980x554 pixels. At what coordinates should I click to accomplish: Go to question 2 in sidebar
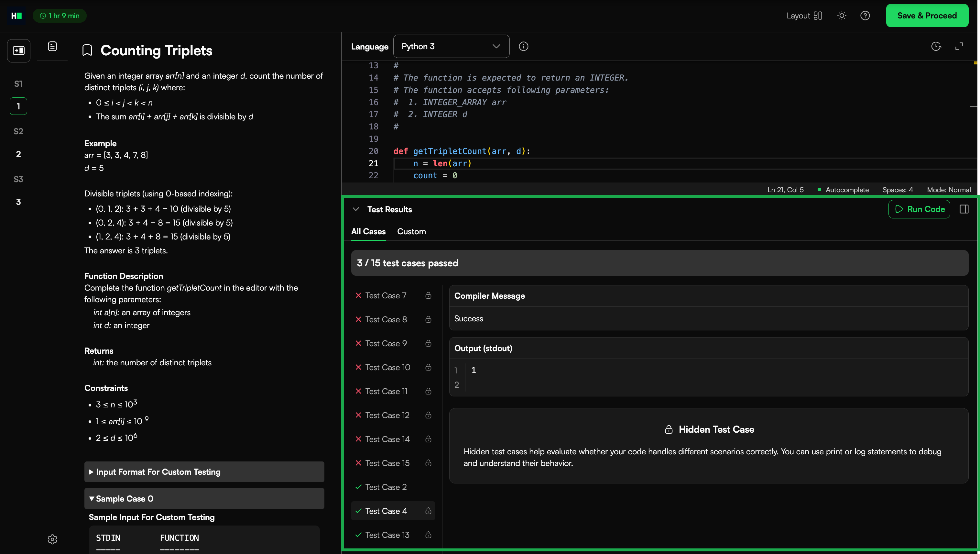(18, 154)
